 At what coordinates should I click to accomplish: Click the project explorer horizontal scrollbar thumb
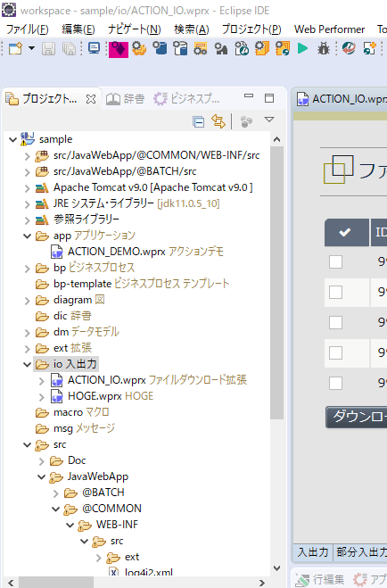(56, 583)
